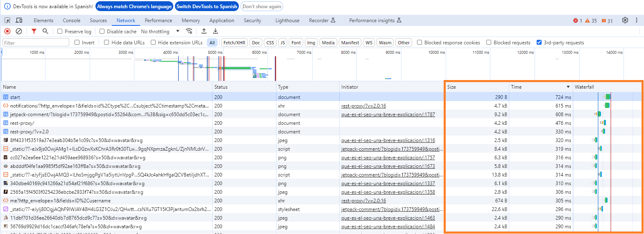The height and width of the screenshot is (234, 644).
Task: Open network search with magnifier icon
Action: tap(45, 31)
